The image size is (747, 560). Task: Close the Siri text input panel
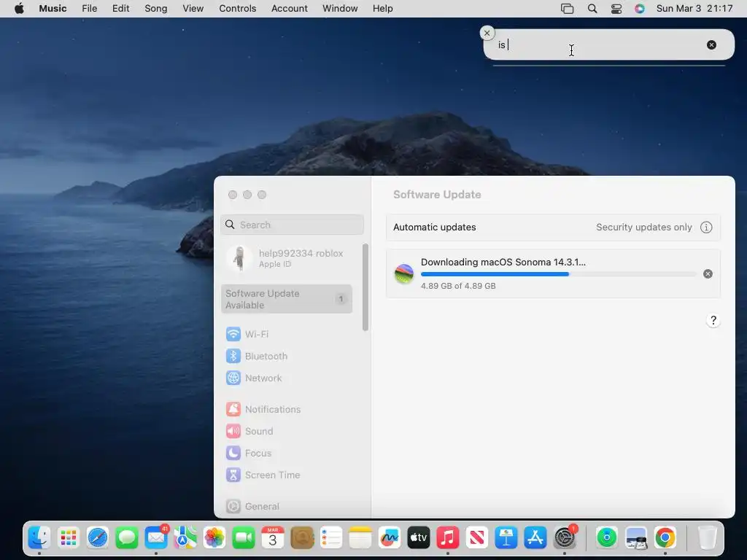point(487,33)
